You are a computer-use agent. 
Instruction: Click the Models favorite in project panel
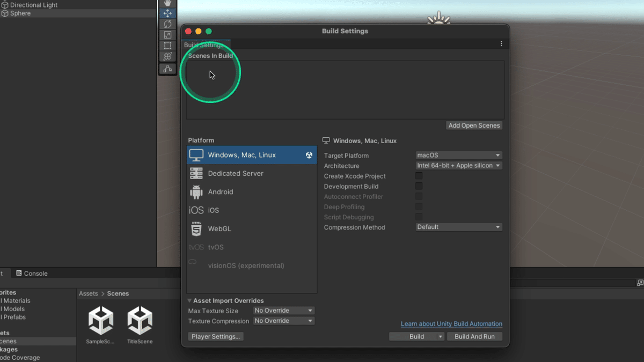coord(38,309)
